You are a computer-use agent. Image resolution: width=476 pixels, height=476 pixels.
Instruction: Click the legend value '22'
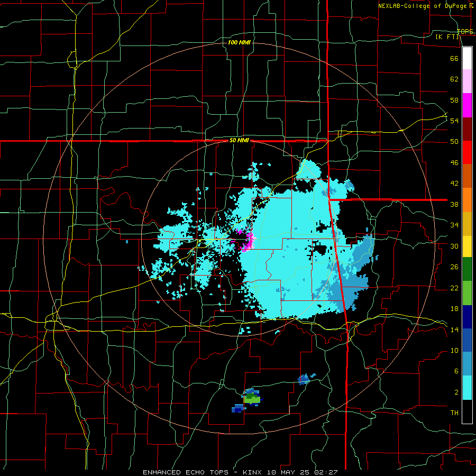click(454, 288)
